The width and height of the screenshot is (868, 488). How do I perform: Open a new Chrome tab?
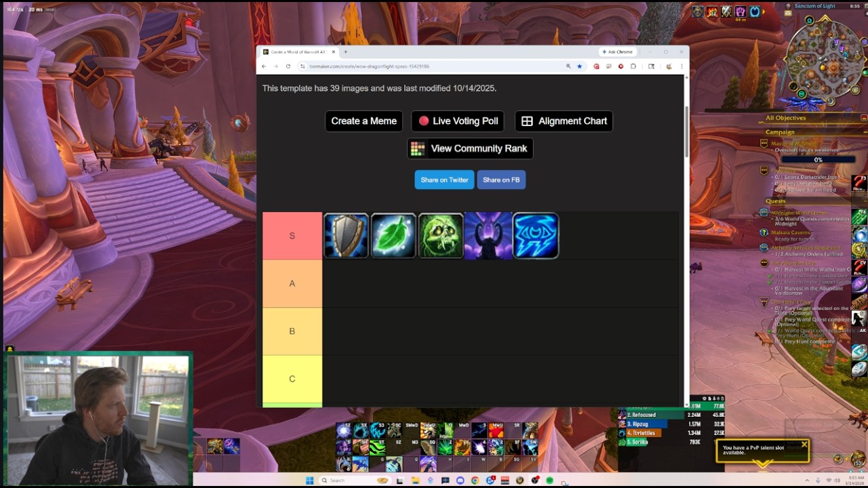pyautogui.click(x=345, y=52)
